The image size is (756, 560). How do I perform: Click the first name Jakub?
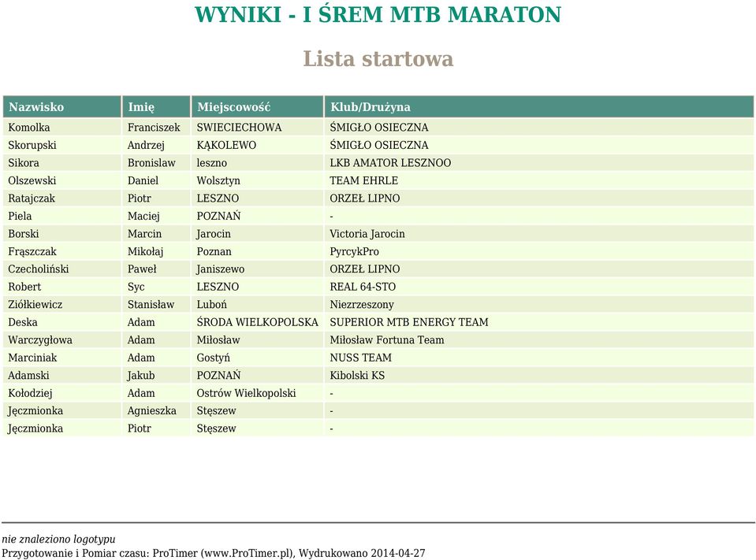[x=141, y=376]
